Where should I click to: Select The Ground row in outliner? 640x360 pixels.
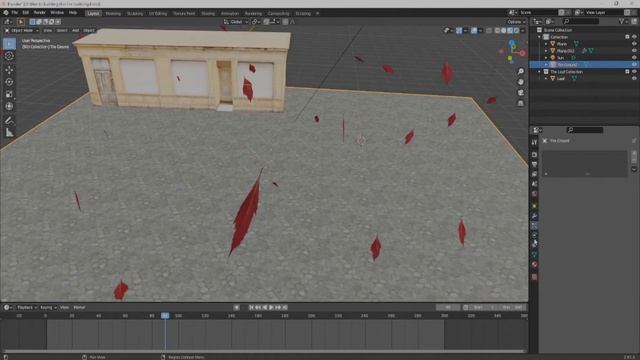tap(584, 64)
